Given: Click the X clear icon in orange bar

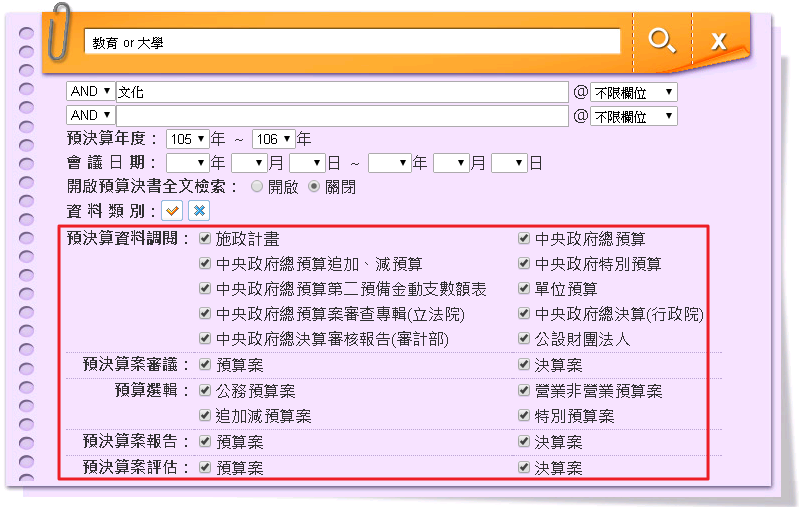Looking at the screenshot, I should [x=718, y=41].
